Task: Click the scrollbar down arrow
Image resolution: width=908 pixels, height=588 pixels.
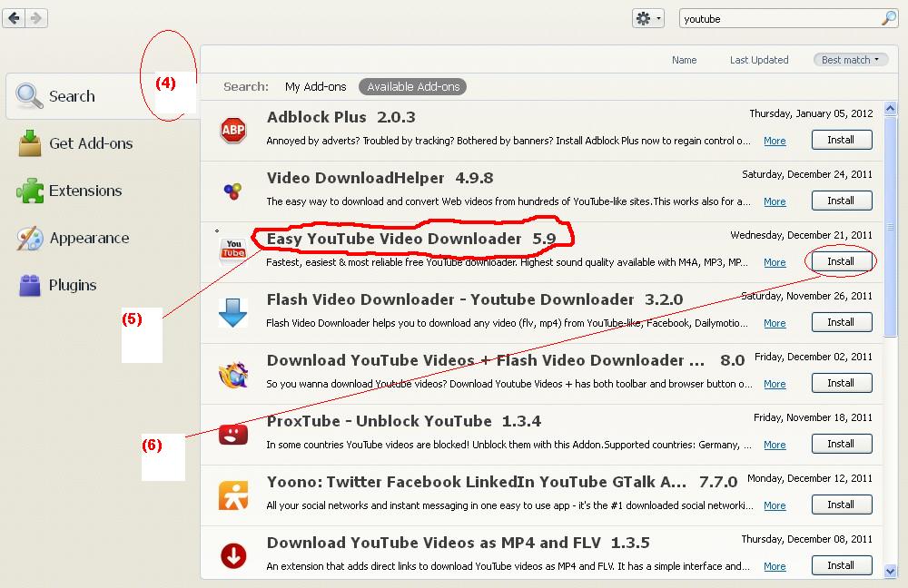Action: click(x=891, y=572)
